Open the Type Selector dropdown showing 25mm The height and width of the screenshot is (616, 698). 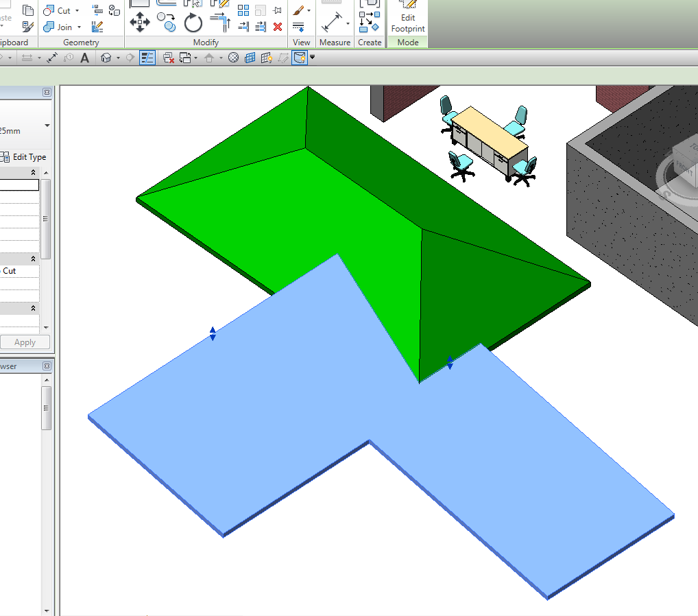(x=47, y=126)
